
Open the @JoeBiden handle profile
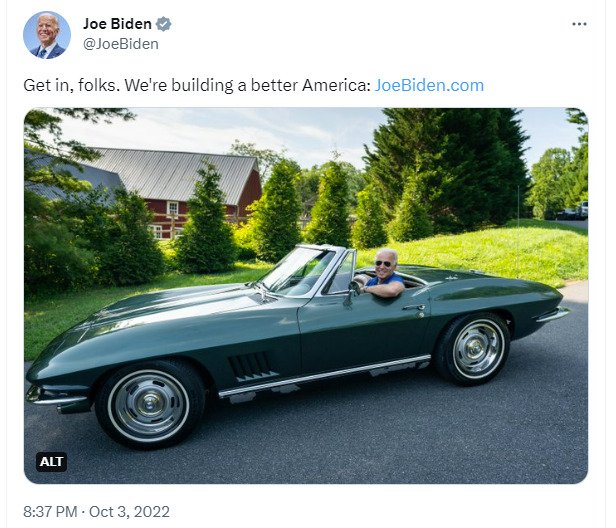point(120,43)
